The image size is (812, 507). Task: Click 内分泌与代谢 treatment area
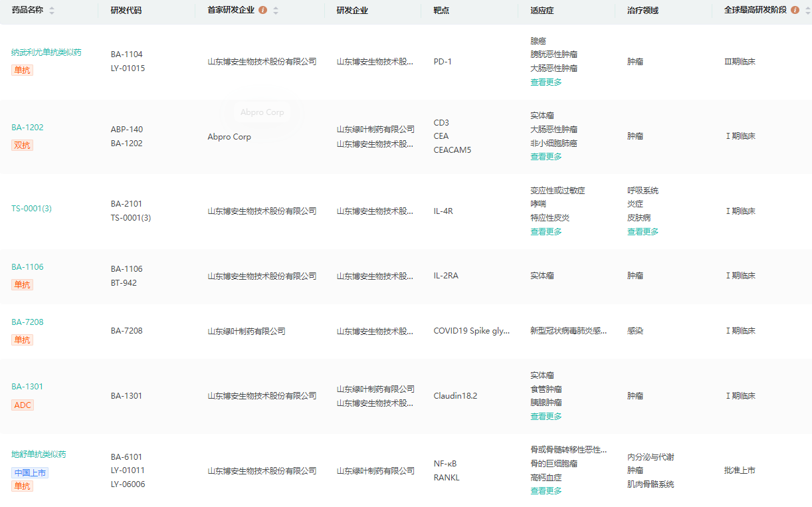pos(651,457)
